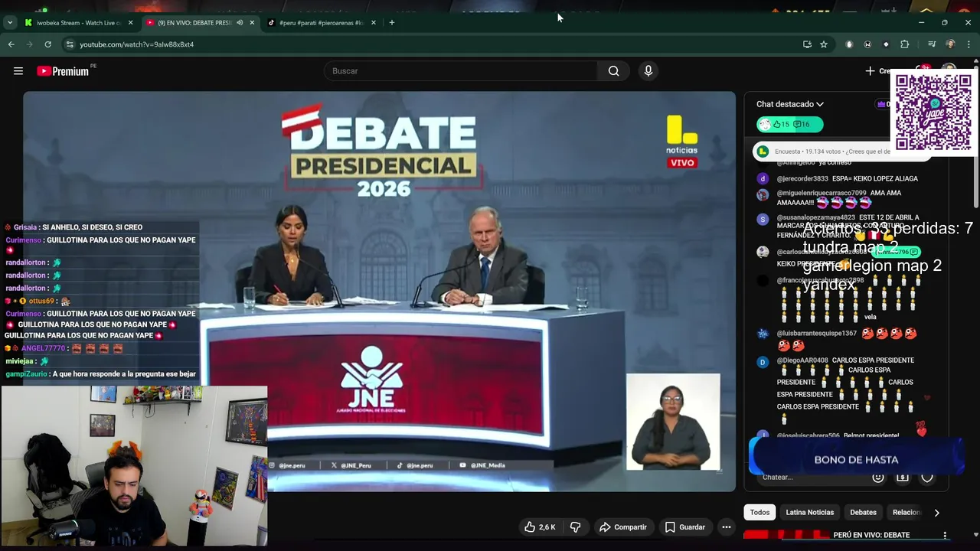This screenshot has width=980, height=551.
Task: Select the Todos chip
Action: pos(759,513)
